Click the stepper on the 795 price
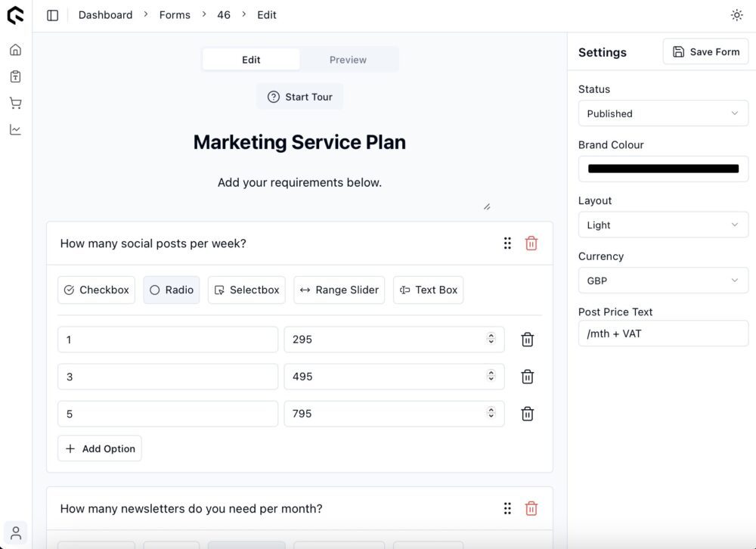756x549 pixels. coord(491,413)
